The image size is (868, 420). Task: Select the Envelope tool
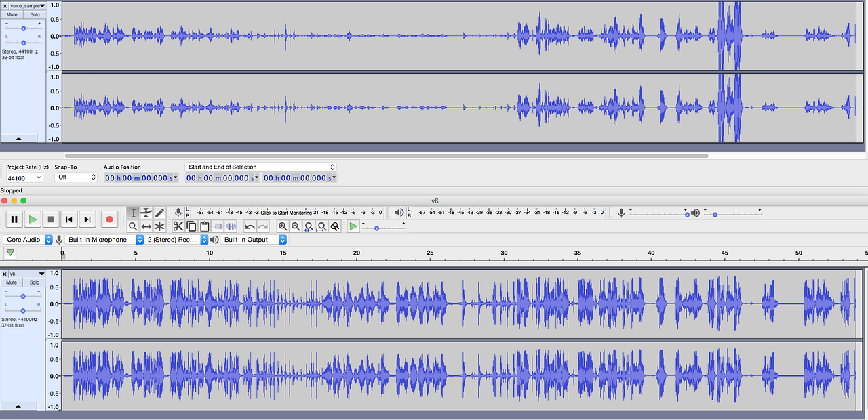pos(146,212)
